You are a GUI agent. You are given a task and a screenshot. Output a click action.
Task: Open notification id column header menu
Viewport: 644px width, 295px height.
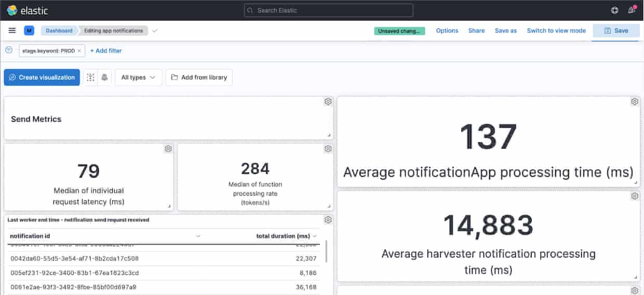197,236
